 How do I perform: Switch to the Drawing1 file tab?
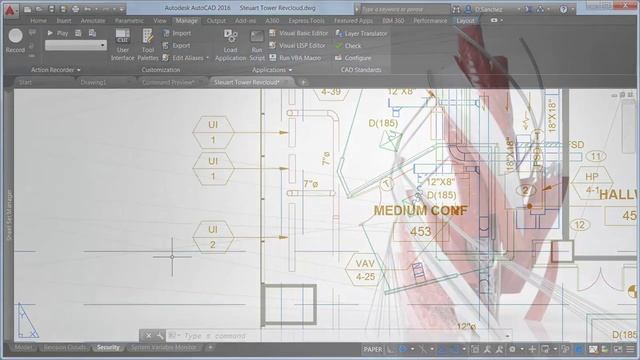tap(93, 82)
